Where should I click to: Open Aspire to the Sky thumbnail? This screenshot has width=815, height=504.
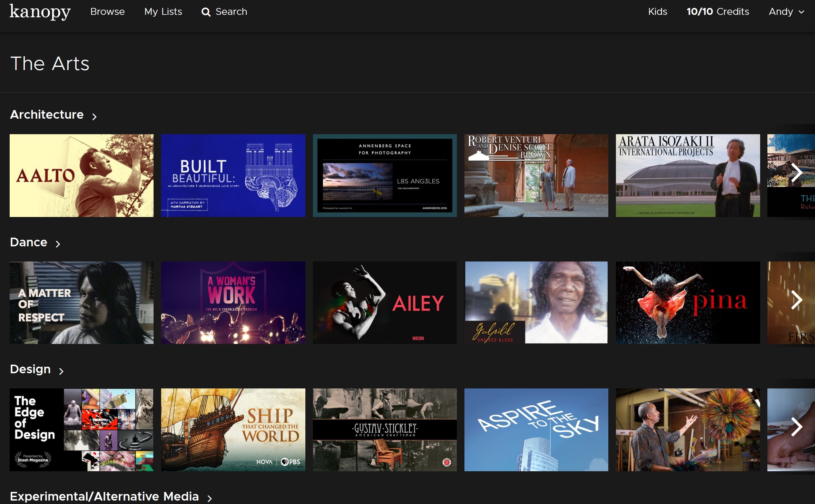click(x=536, y=430)
